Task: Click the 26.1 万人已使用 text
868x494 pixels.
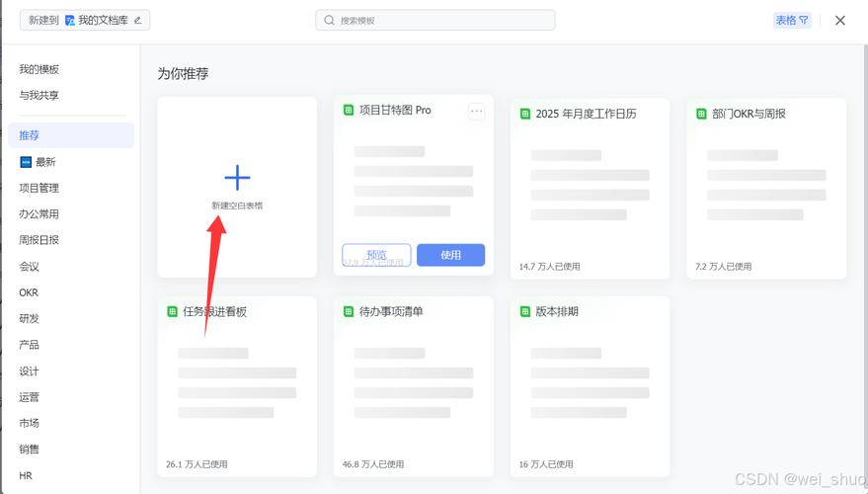Action: pos(197,464)
